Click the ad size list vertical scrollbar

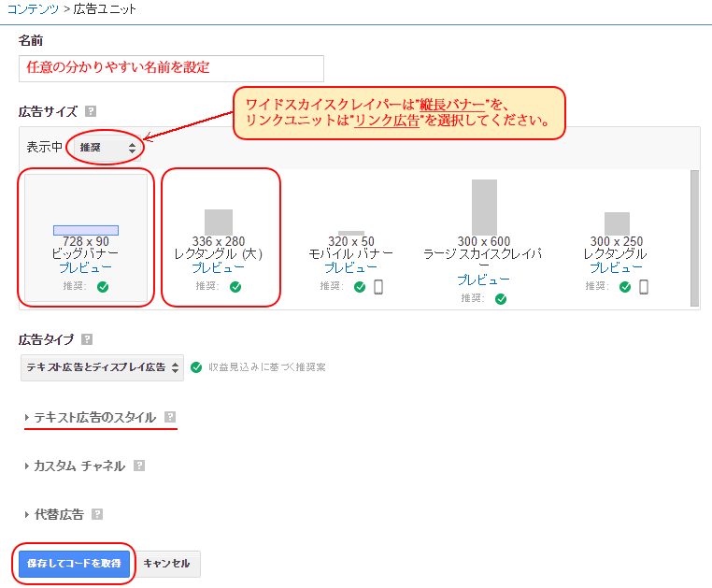click(x=693, y=238)
